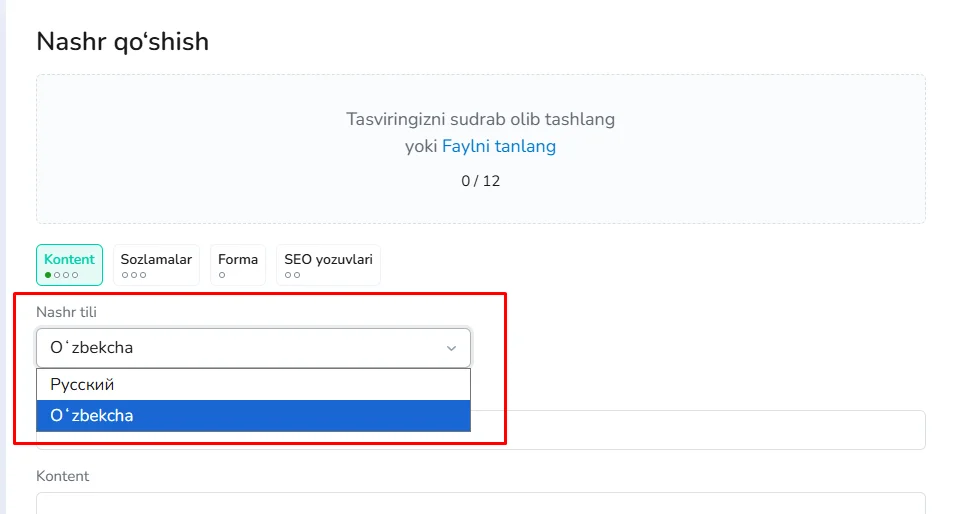Image resolution: width=955 pixels, height=514 pixels.
Task: Select the Kontent tab
Action: click(70, 260)
